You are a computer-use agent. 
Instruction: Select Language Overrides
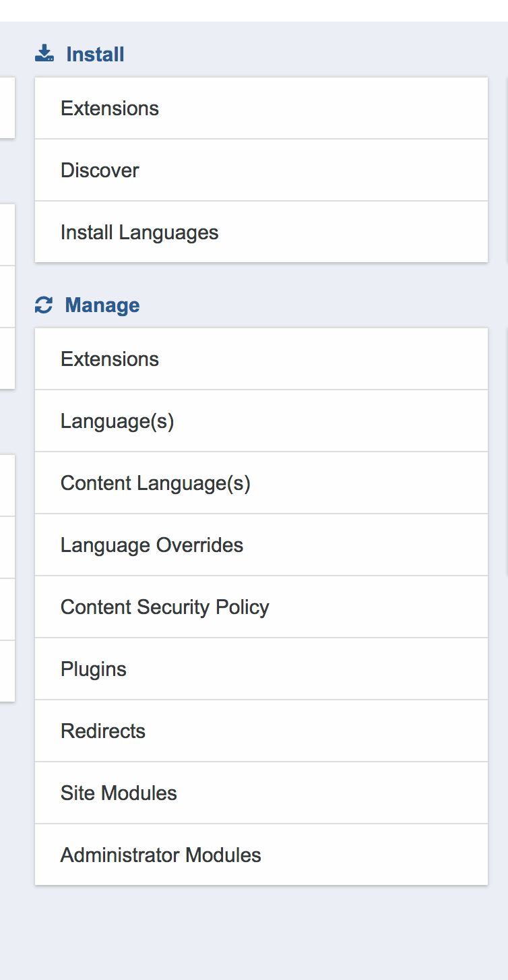point(261,545)
